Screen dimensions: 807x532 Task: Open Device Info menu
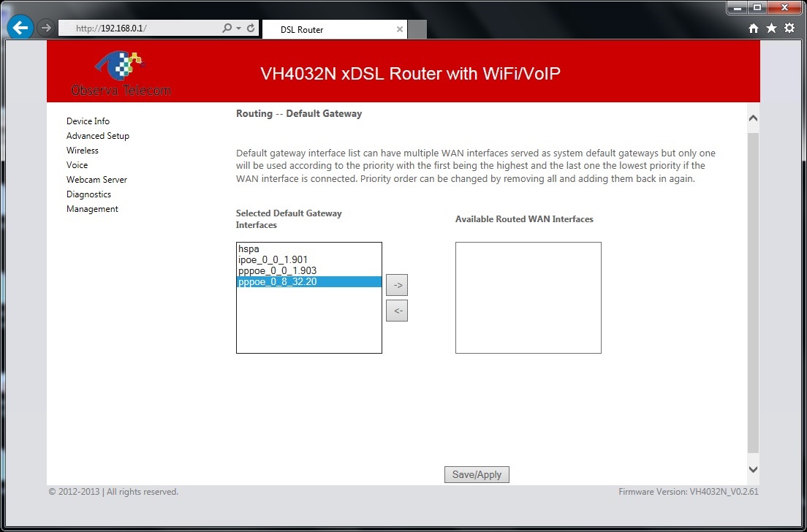(88, 121)
